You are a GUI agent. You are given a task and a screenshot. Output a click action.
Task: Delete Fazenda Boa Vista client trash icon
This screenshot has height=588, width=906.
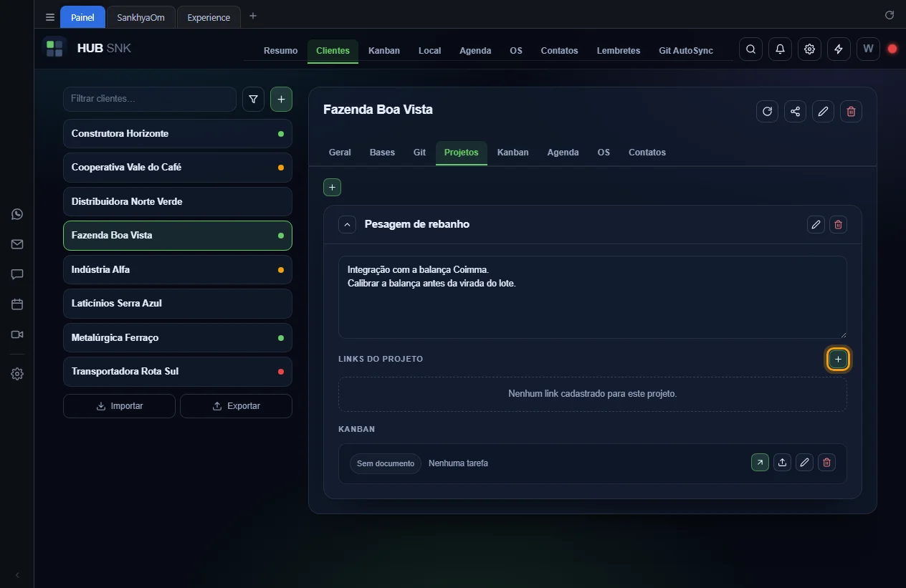point(851,111)
